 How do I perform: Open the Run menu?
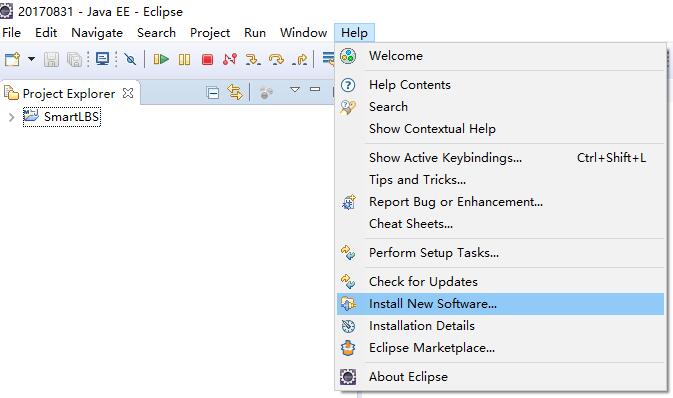click(x=255, y=33)
